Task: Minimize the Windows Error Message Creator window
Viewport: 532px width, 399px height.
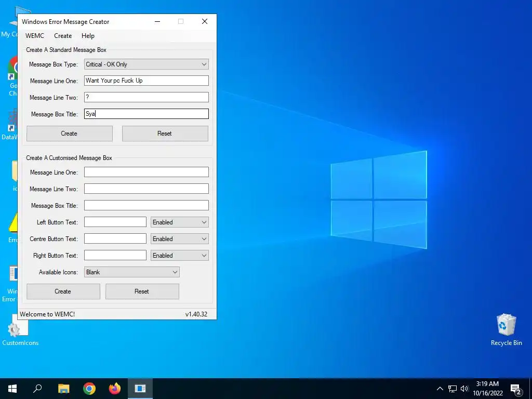Action: pyautogui.click(x=157, y=21)
